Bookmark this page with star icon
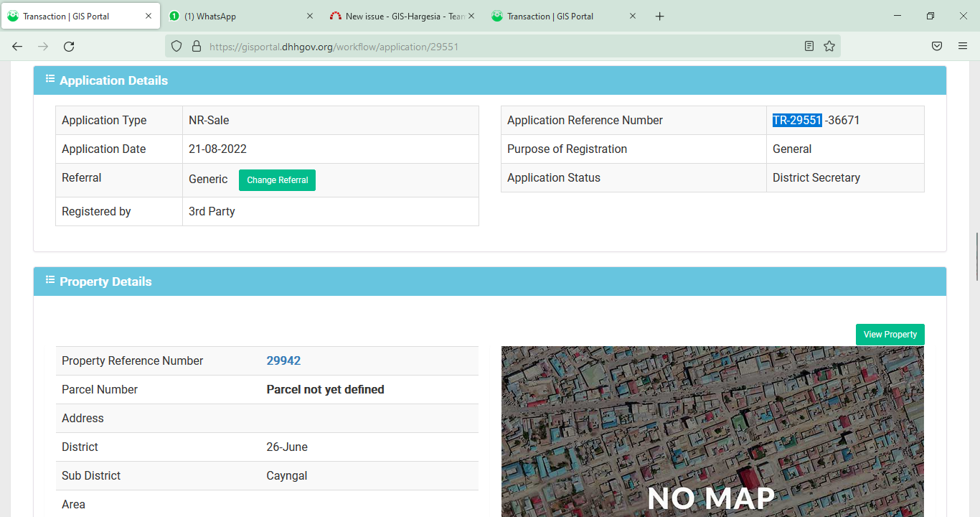This screenshot has height=517, width=980. click(x=829, y=46)
